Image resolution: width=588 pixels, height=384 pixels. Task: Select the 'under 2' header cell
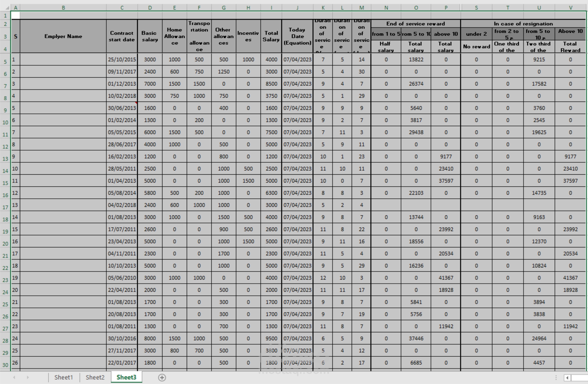pyautogui.click(x=476, y=34)
